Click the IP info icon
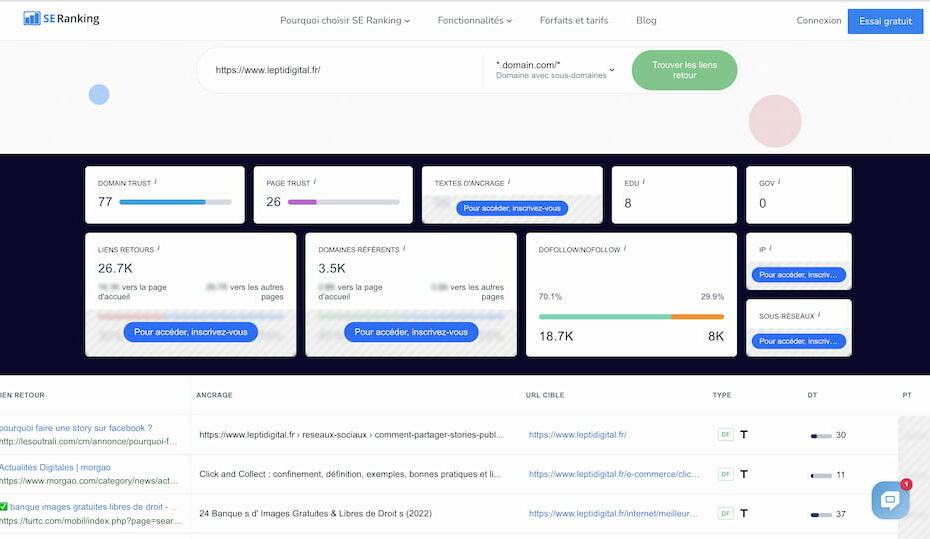This screenshot has width=930, height=539. tap(770, 248)
